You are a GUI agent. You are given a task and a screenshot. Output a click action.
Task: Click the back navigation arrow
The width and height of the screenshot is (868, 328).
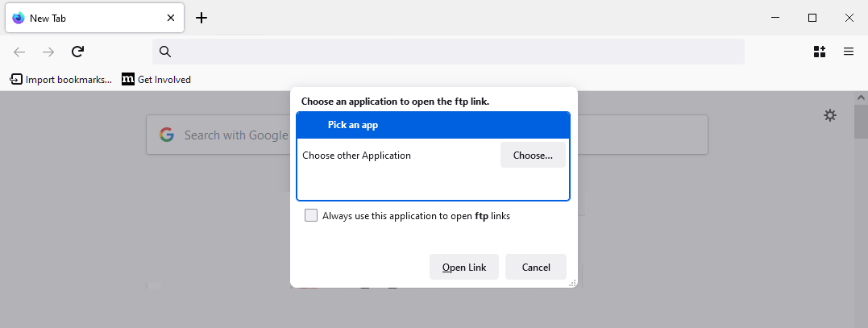click(x=19, y=52)
